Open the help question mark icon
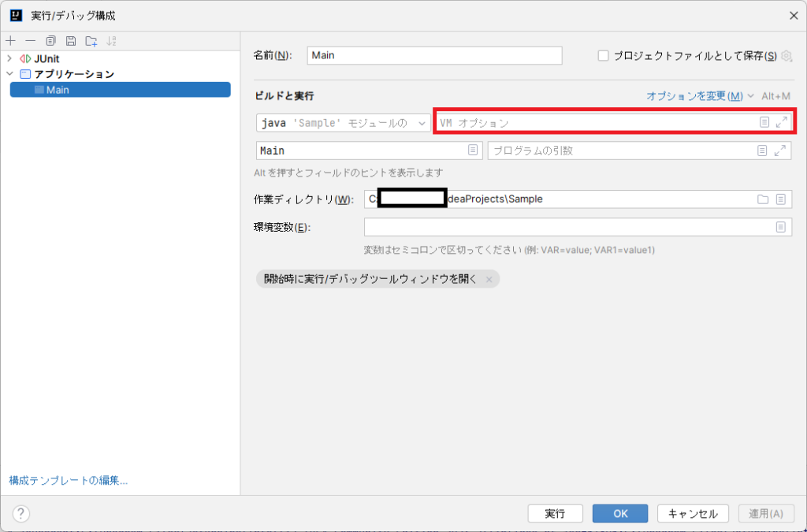 point(20,514)
